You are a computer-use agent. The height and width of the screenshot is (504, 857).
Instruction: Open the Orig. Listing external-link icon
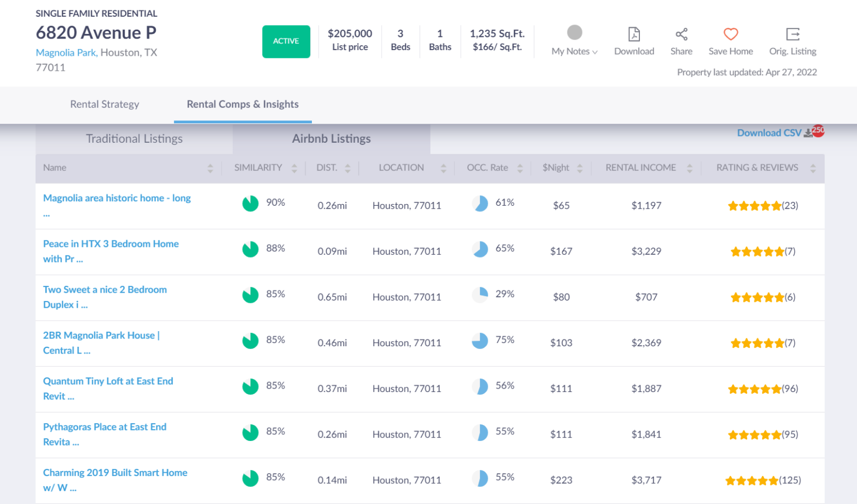click(793, 34)
